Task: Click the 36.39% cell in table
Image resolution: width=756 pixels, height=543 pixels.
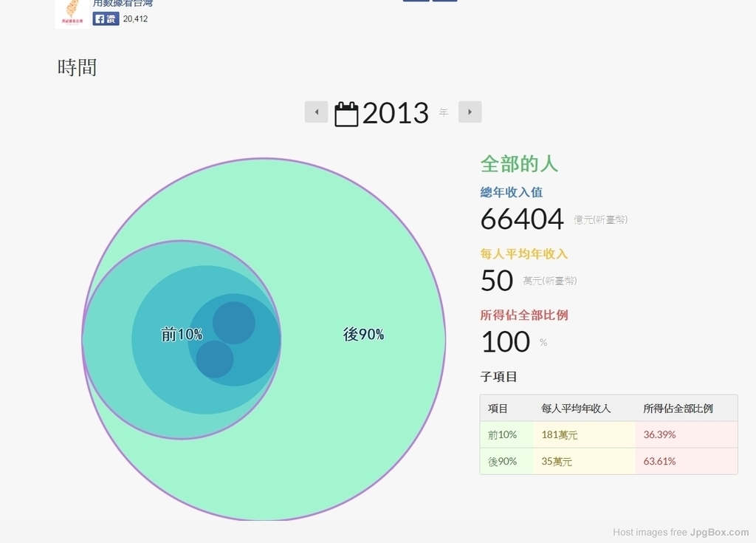Action: 659,434
